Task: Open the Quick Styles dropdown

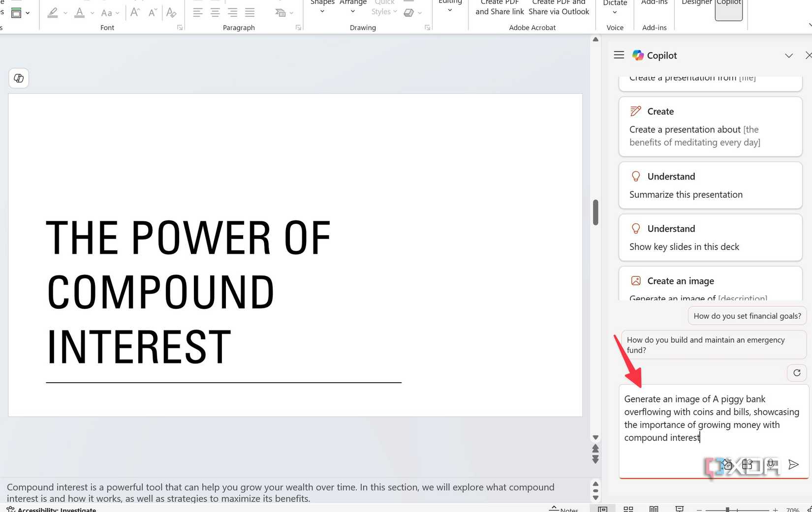Action: click(x=384, y=7)
